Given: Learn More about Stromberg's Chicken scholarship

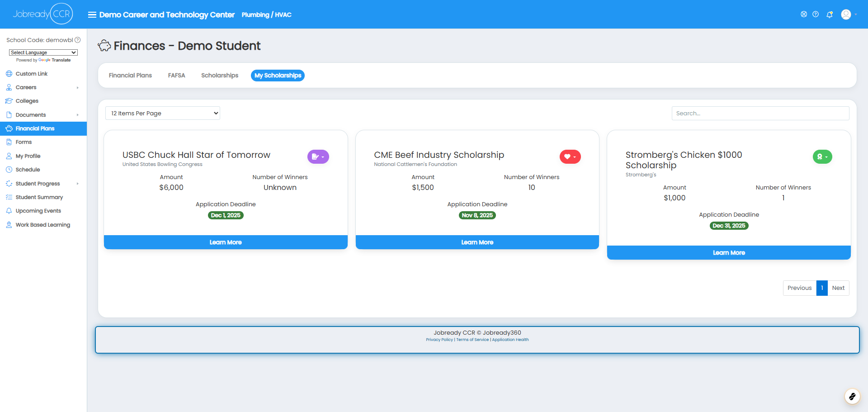Looking at the screenshot, I should 729,253.
